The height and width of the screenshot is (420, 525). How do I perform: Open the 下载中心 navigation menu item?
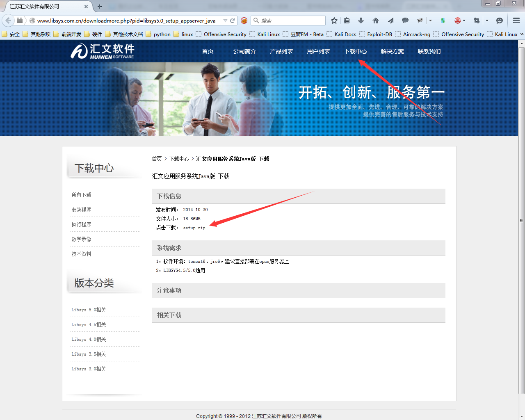pos(355,51)
